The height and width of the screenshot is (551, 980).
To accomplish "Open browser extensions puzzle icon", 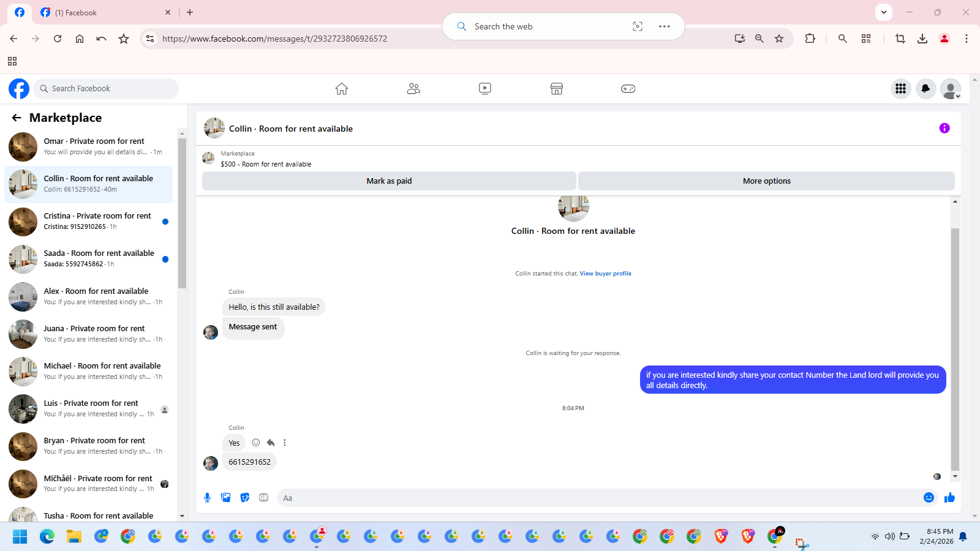I will 810,39.
